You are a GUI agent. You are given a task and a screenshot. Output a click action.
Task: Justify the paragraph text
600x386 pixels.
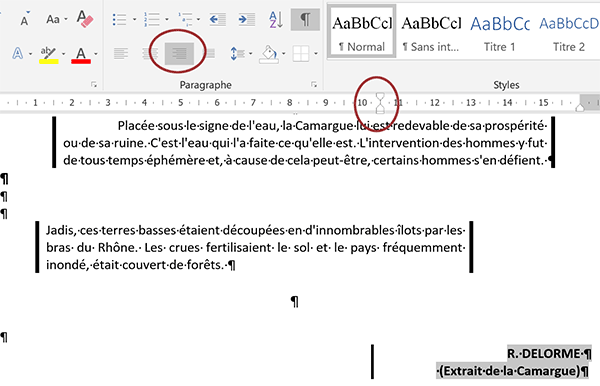coord(209,54)
